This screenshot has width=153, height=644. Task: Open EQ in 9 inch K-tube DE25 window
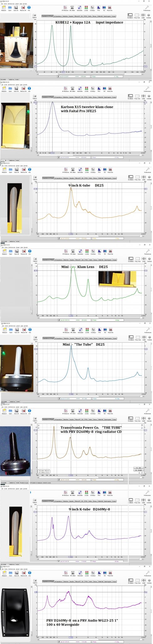point(105,170)
